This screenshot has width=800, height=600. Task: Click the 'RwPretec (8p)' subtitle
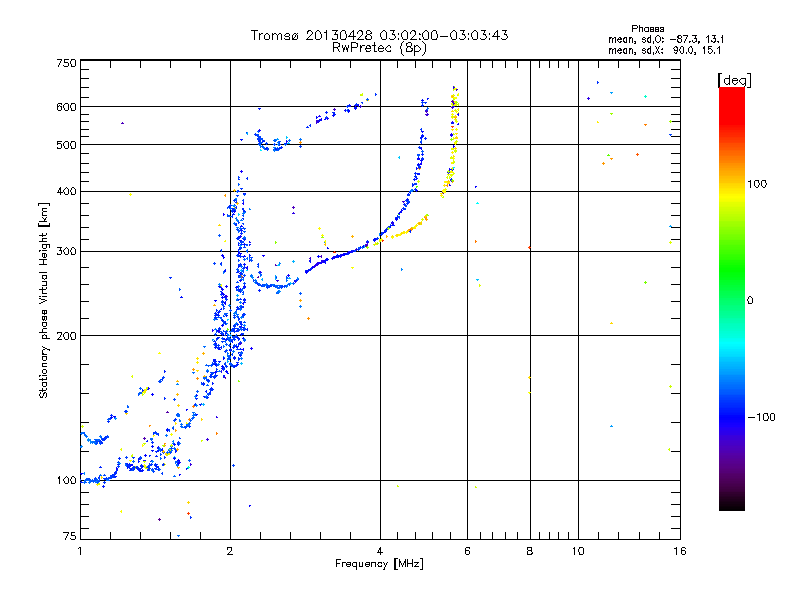(x=379, y=48)
